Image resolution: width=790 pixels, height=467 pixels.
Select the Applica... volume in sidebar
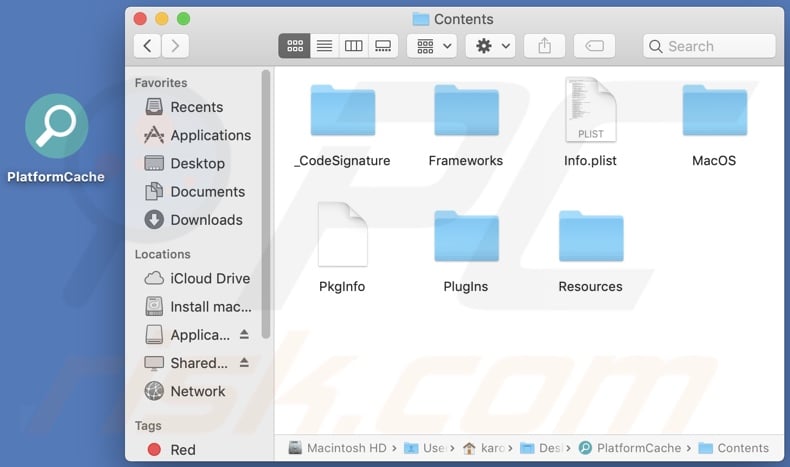click(x=187, y=335)
